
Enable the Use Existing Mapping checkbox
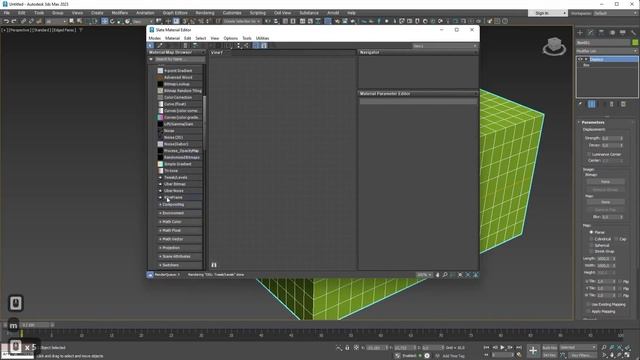pyautogui.click(x=588, y=304)
